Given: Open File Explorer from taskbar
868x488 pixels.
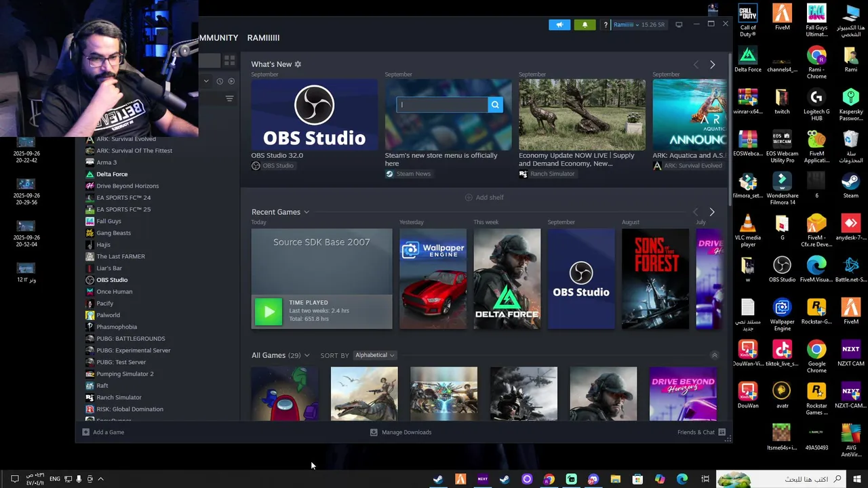Looking at the screenshot, I should coord(615,479).
